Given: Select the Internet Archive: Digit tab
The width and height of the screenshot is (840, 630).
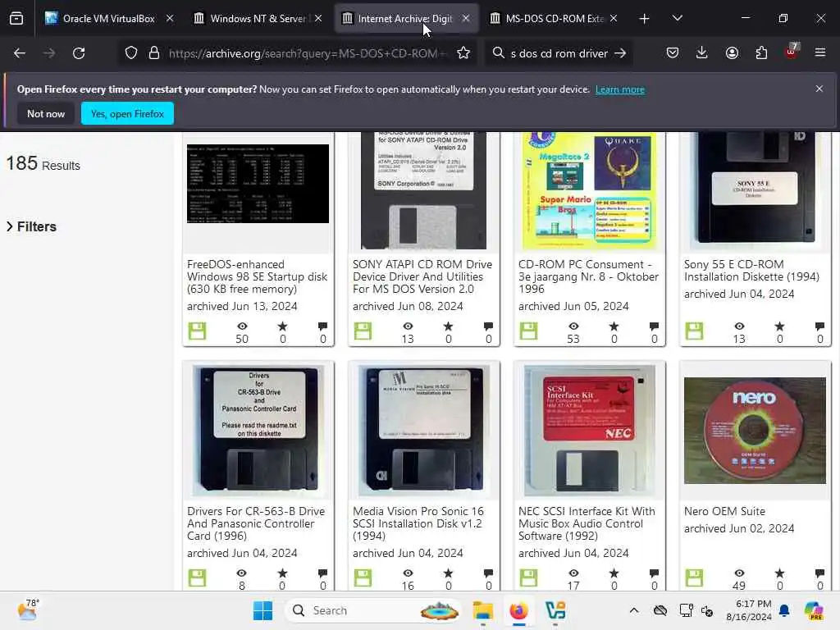Looking at the screenshot, I should tap(406, 19).
